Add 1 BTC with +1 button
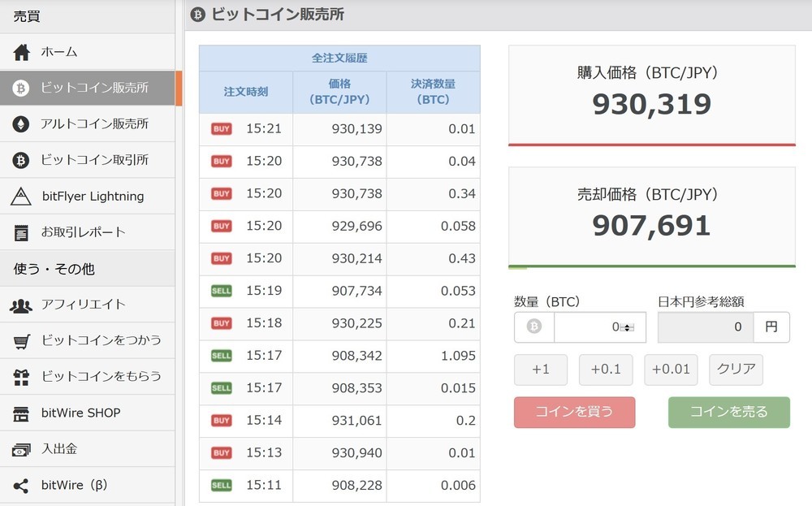 (x=541, y=370)
